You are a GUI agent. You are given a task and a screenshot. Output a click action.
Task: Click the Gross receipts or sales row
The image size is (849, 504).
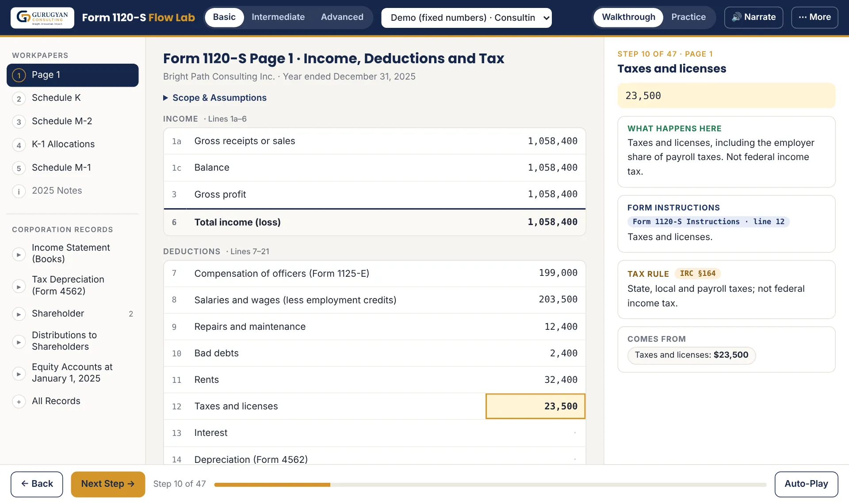click(x=375, y=141)
